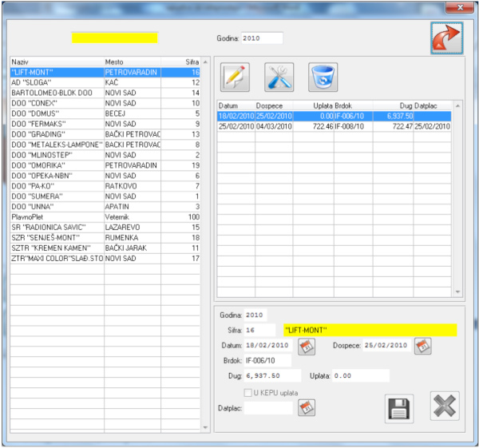Click the Uplata input field
Image resolution: width=479 pixels, height=448 pixels.
361,376
